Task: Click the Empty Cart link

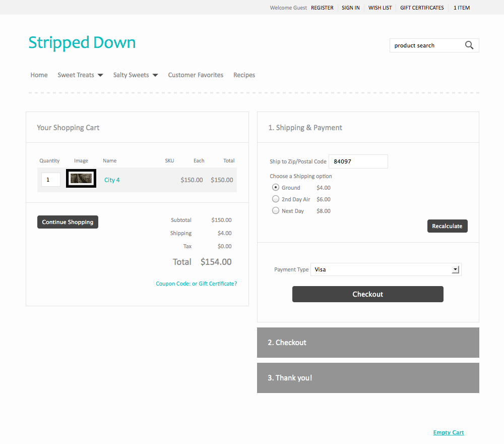Action: click(449, 432)
